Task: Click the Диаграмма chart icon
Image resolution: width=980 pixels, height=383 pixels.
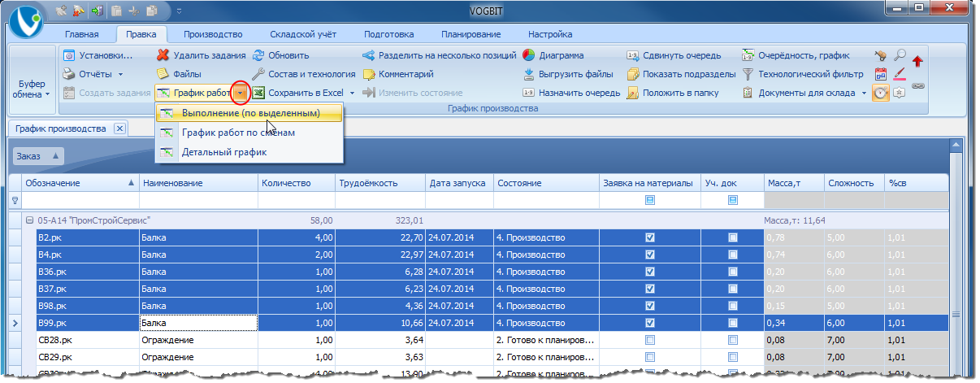Action: [x=528, y=56]
